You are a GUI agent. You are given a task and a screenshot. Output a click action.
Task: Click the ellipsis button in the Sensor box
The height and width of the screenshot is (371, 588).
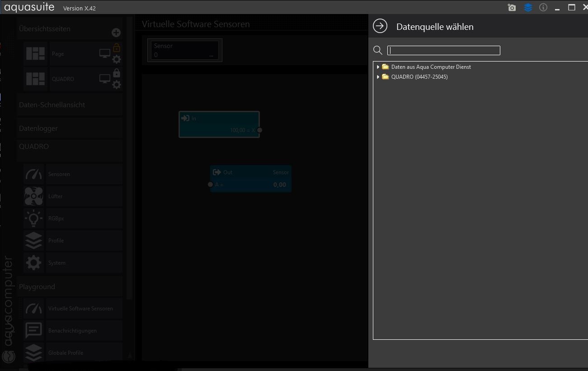[x=211, y=55]
